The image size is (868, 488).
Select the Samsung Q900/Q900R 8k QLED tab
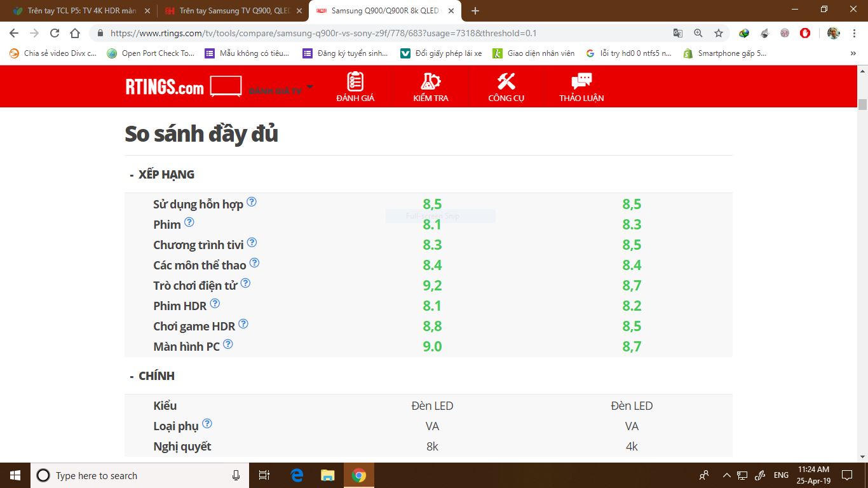click(385, 11)
